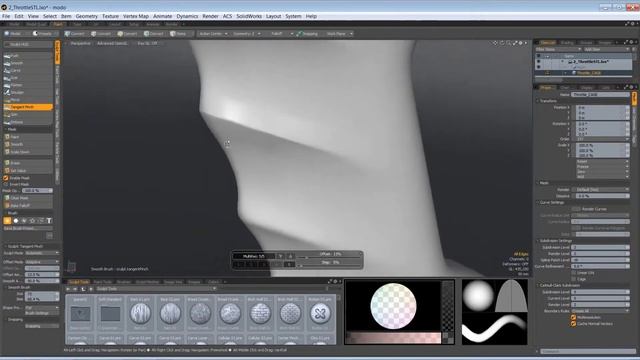
Task: Open the Offset Mode dropdown
Action: click(x=42, y=262)
